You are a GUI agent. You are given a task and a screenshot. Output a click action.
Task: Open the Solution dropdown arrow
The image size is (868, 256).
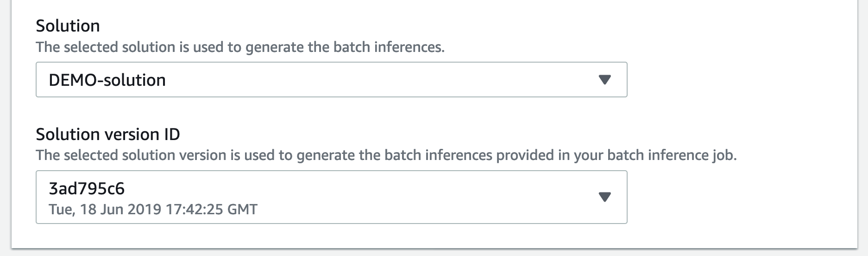tap(604, 80)
